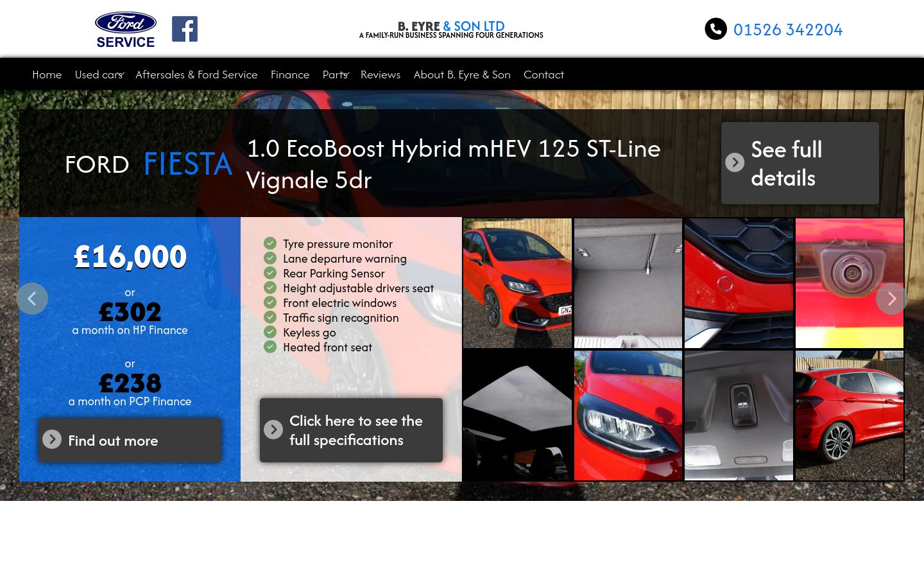Open Aftersales & Ford Service page

(x=196, y=74)
